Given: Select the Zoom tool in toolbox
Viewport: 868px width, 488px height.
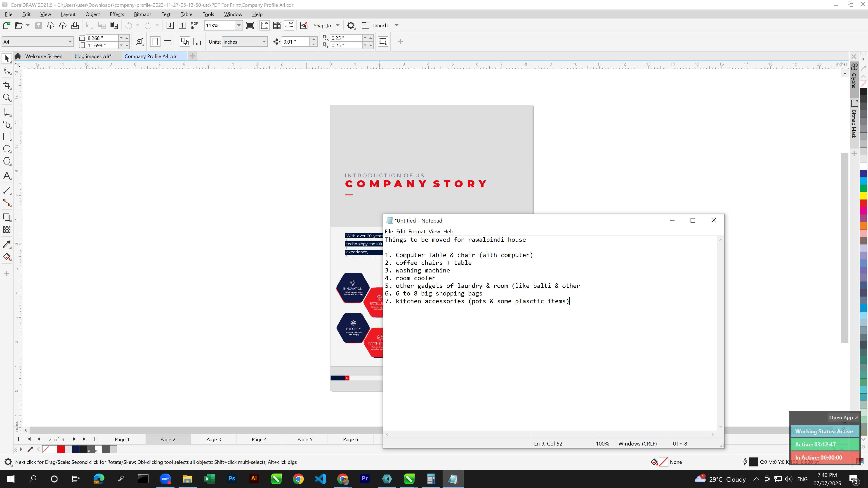Looking at the screenshot, I should coord(7,98).
